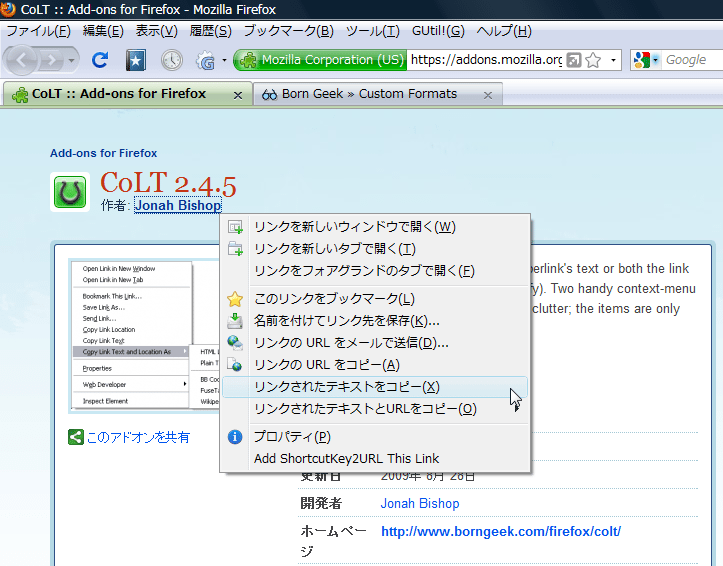Open the ファイル(F) menu

coord(38,31)
